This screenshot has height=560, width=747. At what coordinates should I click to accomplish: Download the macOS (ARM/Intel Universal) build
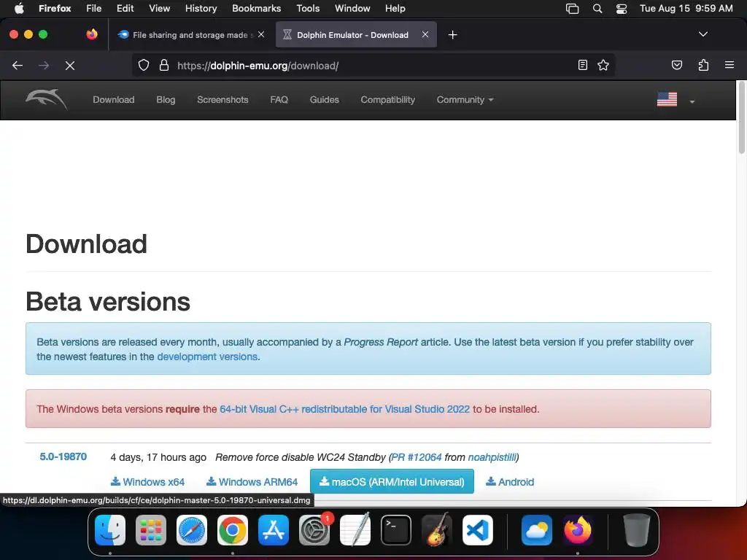pyautogui.click(x=392, y=481)
